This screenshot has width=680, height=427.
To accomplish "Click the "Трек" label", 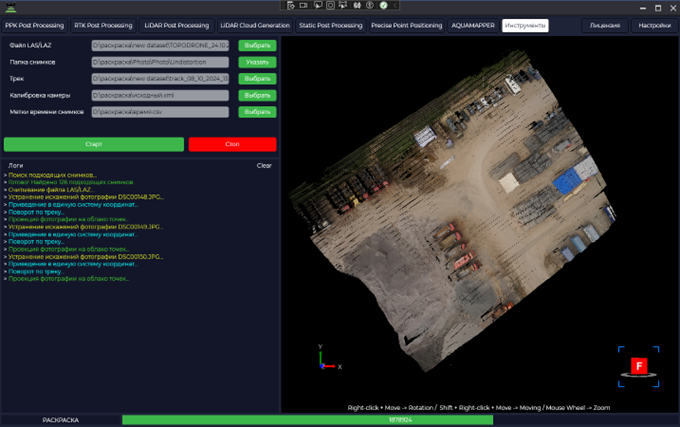I will (16, 78).
